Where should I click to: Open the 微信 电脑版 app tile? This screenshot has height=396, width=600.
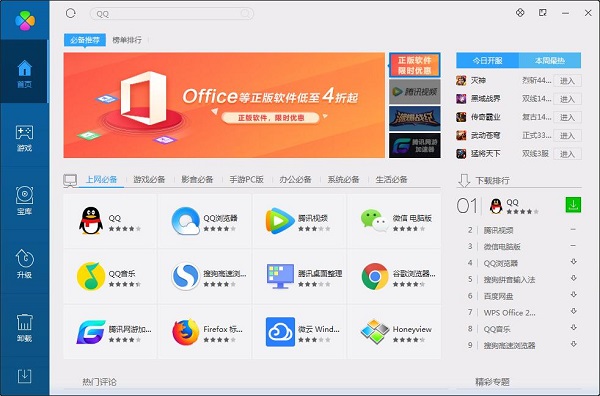pyautogui.click(x=394, y=221)
